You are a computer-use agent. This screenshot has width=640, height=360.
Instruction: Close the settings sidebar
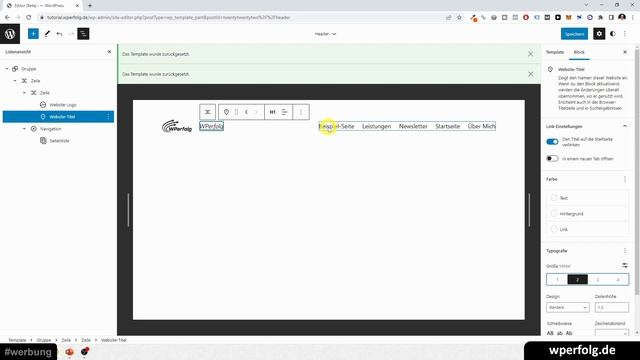625,52
